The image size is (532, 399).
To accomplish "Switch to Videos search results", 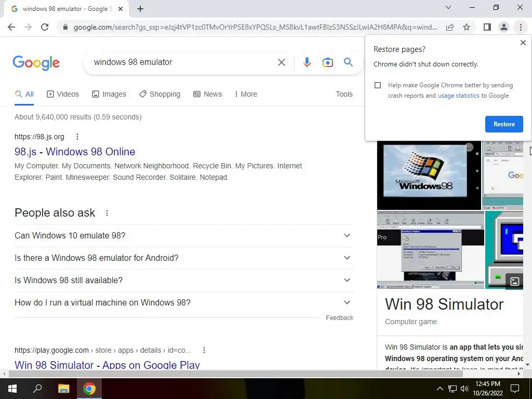I will (x=63, y=95).
